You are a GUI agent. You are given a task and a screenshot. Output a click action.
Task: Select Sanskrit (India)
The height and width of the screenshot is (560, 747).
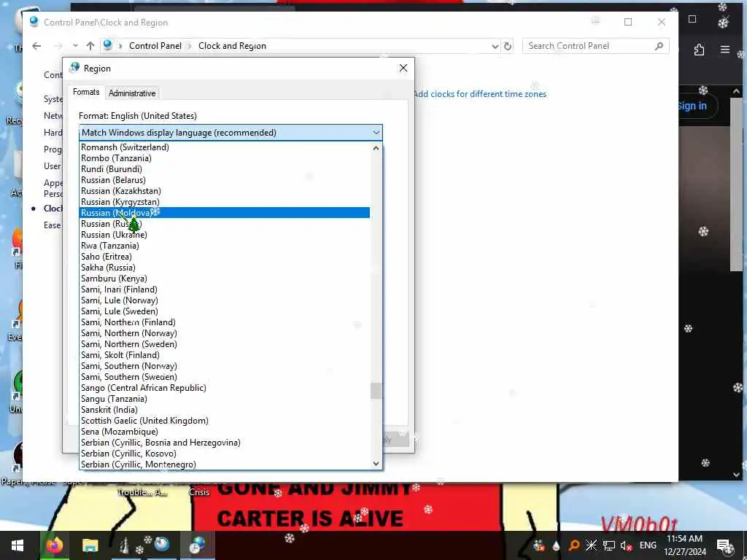[225, 410]
